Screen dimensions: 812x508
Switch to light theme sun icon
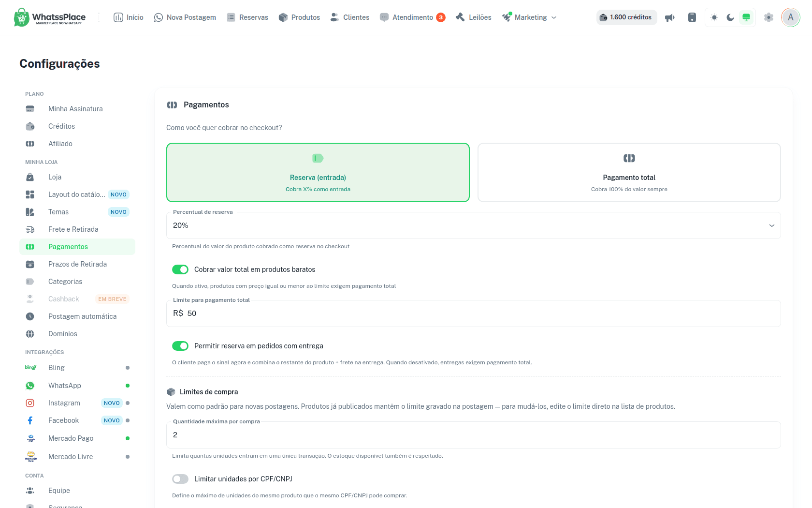pyautogui.click(x=714, y=17)
